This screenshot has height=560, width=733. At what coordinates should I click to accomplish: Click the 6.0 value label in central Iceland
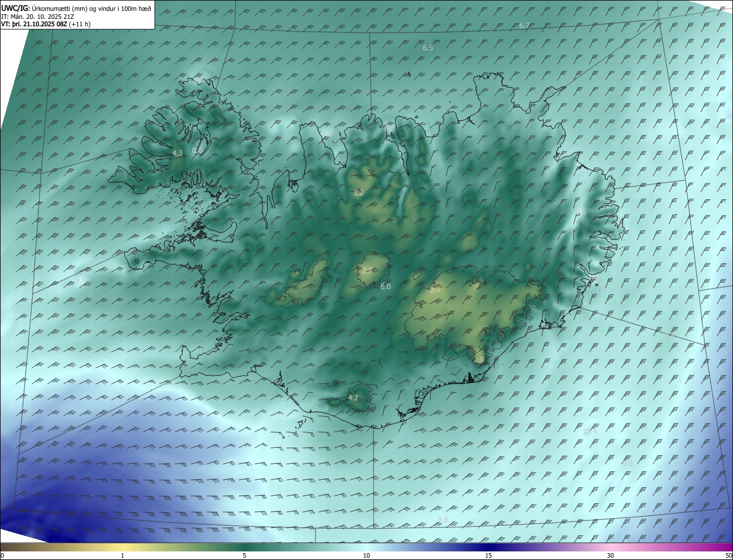pyautogui.click(x=385, y=286)
